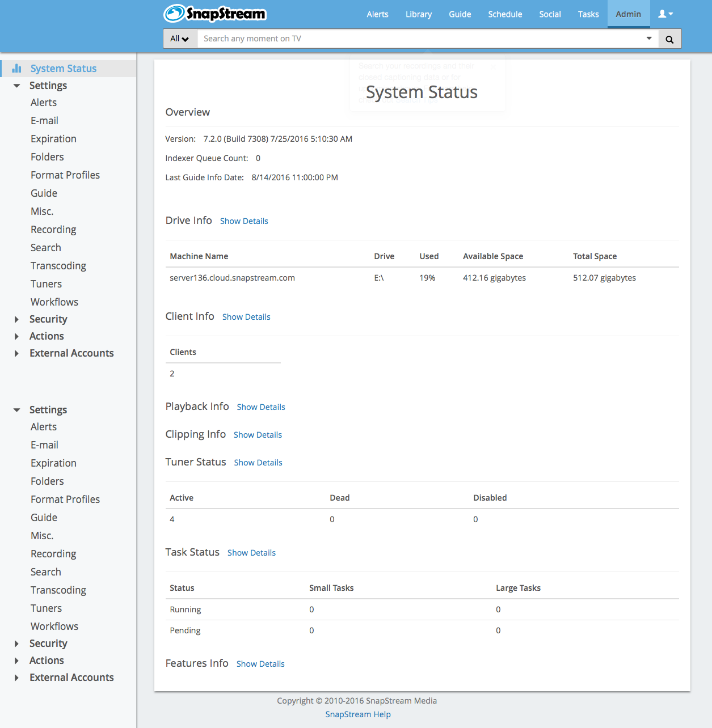Viewport: 712px width, 728px height.
Task: Show Details for Client Info
Action: tap(246, 317)
